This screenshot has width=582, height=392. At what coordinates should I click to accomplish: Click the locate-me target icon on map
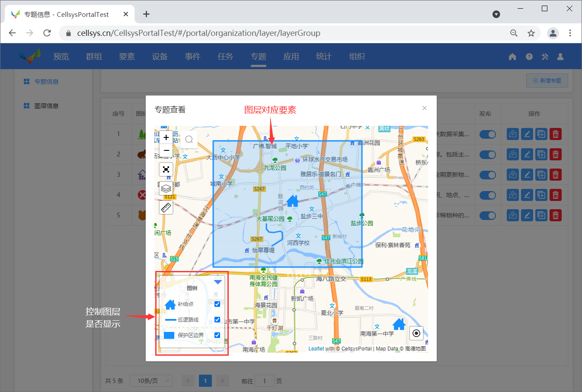pos(416,333)
